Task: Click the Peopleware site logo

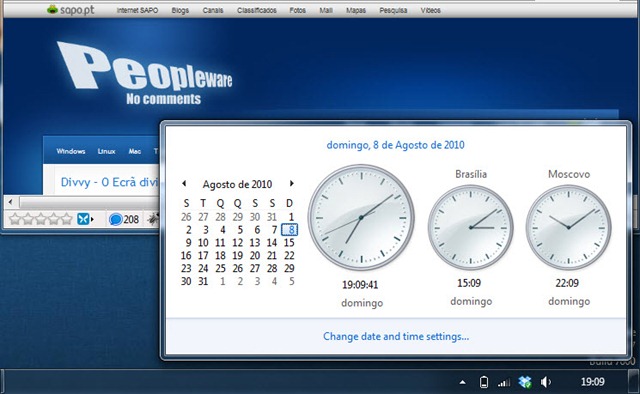Action: pyautogui.click(x=145, y=73)
